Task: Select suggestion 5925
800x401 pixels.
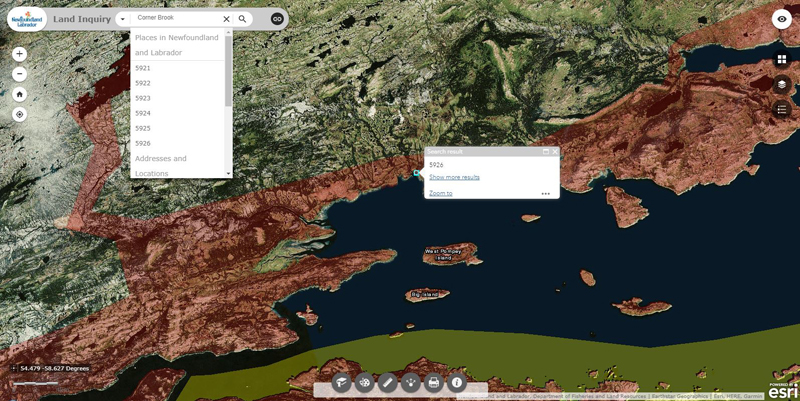Action: [178, 128]
